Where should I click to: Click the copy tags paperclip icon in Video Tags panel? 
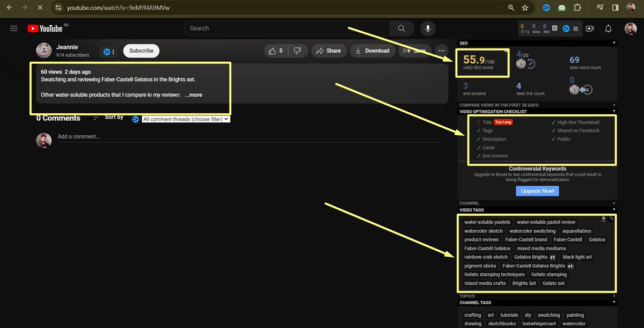pyautogui.click(x=611, y=219)
